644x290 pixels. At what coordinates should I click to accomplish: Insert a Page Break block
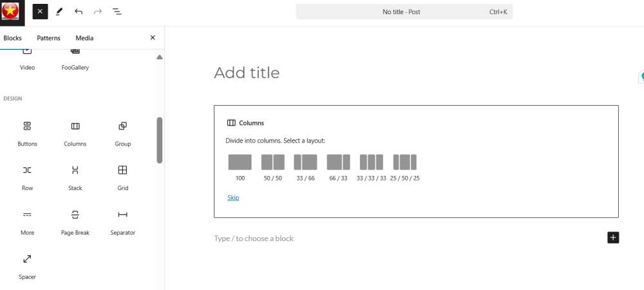click(x=75, y=222)
